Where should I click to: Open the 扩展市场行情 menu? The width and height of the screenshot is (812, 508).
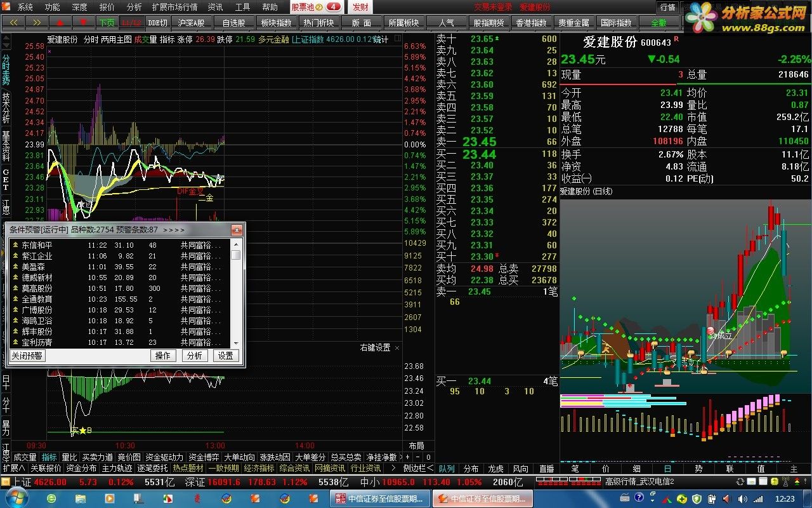pos(174,7)
